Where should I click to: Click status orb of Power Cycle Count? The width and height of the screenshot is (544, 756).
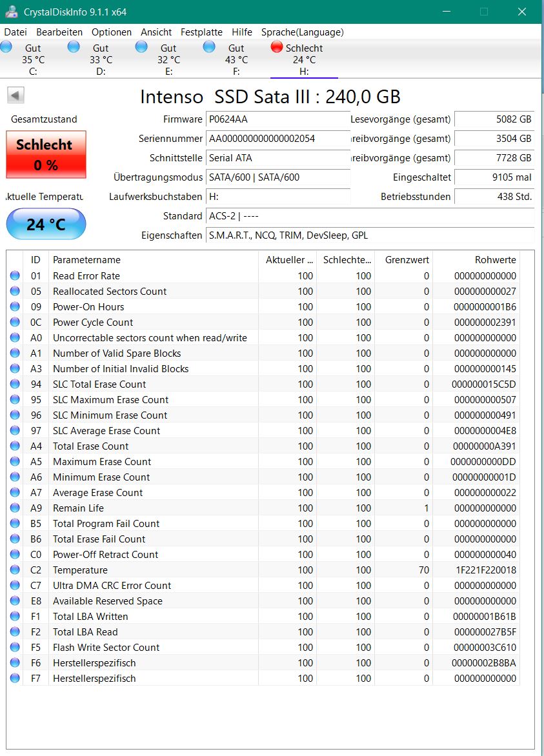point(15,322)
